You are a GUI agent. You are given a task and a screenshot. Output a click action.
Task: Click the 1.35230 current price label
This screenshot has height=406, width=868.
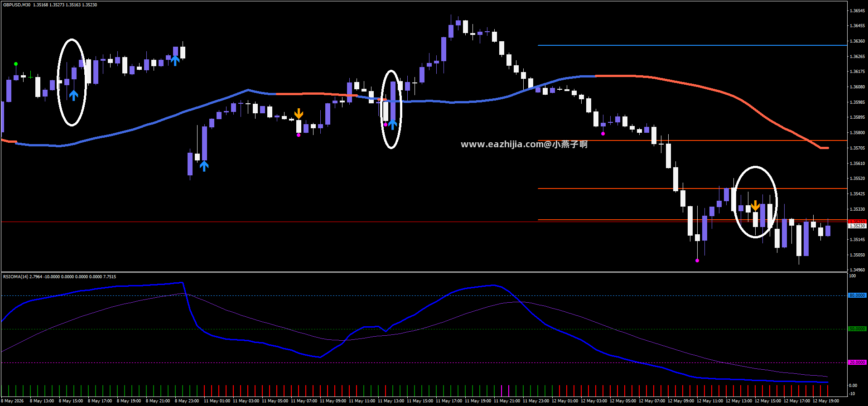click(x=857, y=226)
